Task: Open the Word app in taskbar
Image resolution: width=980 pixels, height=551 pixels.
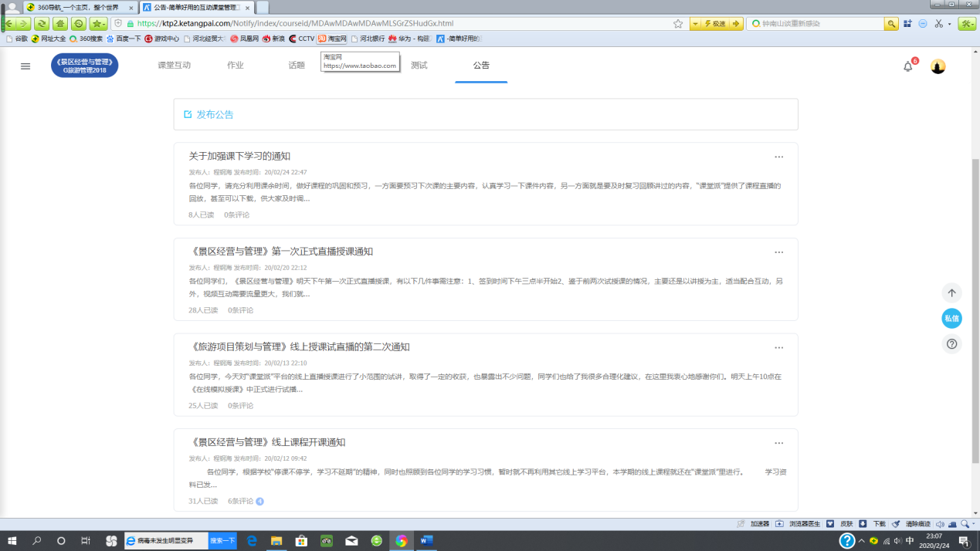Action: [x=426, y=541]
